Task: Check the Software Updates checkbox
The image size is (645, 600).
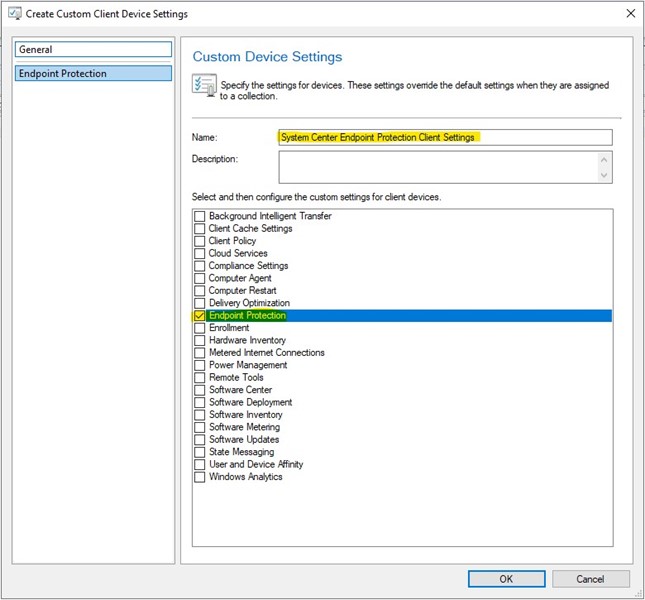Action: click(200, 440)
